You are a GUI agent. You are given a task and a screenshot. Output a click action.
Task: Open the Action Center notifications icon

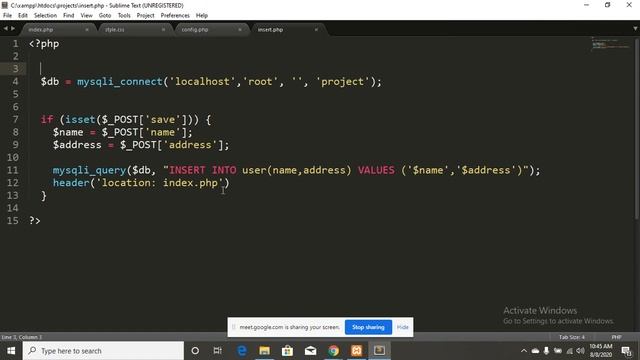(626, 351)
